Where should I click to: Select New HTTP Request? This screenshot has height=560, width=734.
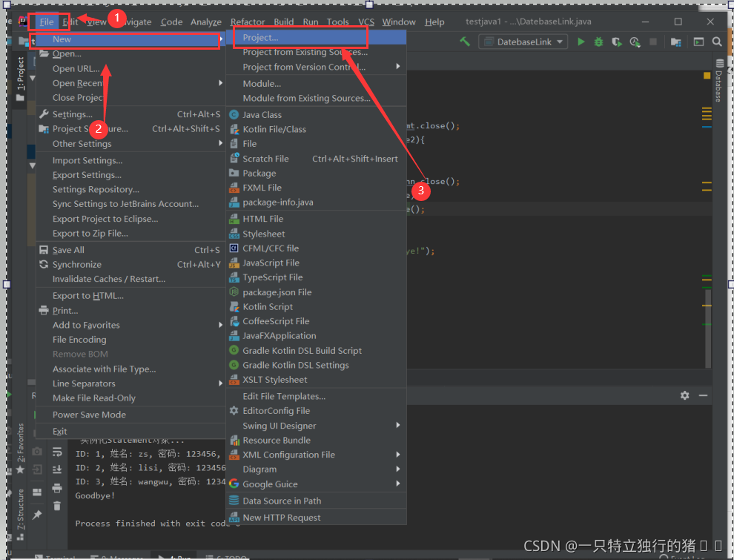316,518
